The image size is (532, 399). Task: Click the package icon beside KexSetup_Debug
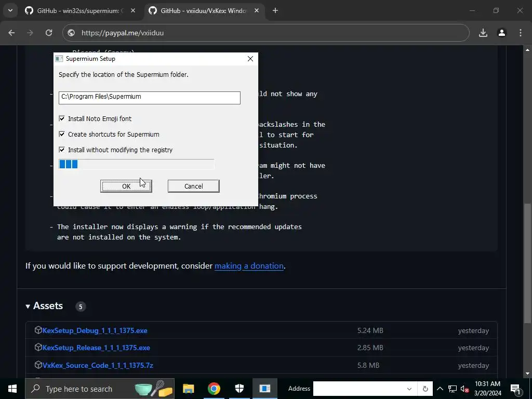(38, 330)
